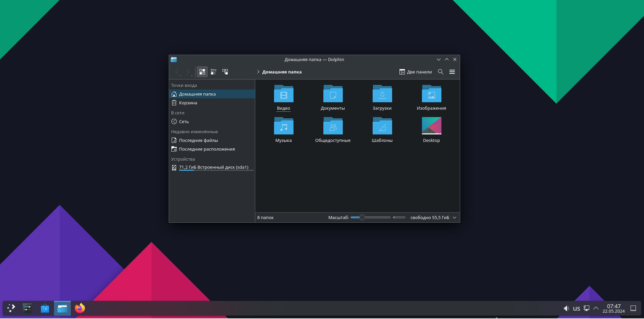Go forward with the Dolphin forward arrow
644x319 pixels.
[188, 72]
